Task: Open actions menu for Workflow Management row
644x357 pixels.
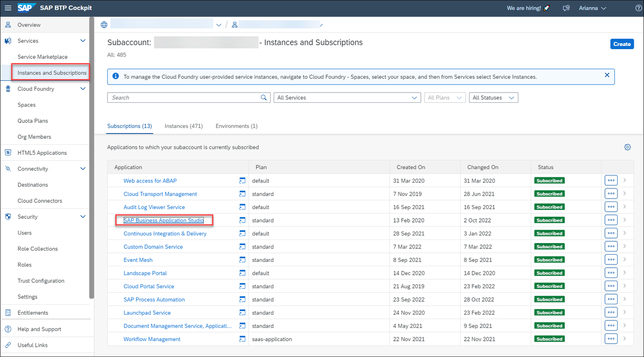Action: [611, 339]
